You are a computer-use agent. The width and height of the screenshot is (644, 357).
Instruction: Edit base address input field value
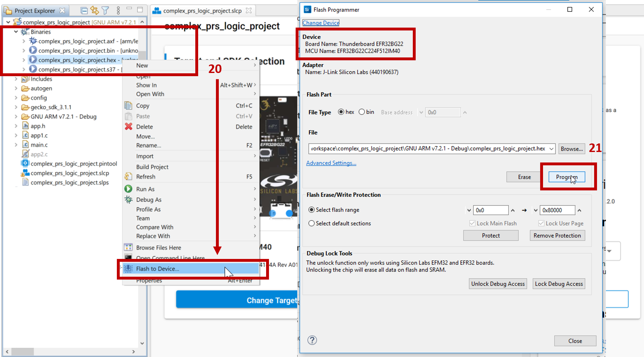pyautogui.click(x=442, y=112)
